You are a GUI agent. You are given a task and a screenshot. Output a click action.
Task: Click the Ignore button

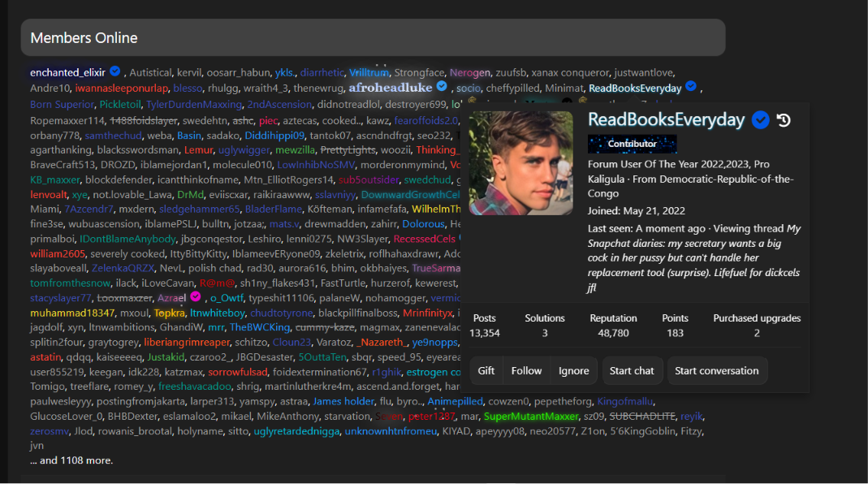573,371
